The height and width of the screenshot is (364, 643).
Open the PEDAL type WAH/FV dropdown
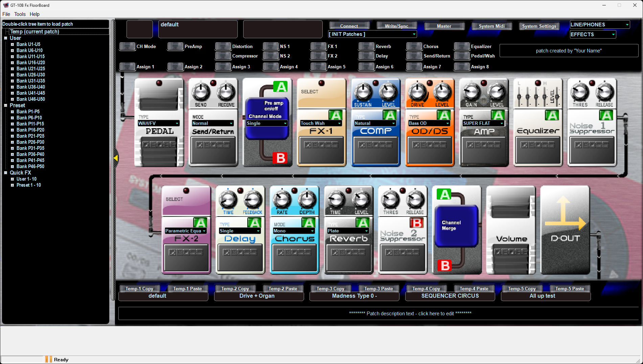click(159, 123)
